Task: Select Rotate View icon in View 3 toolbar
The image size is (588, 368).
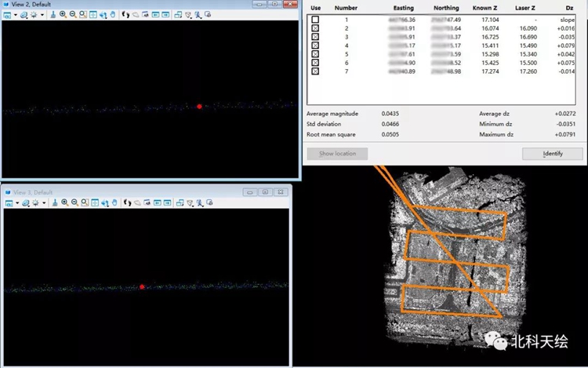Action: [103, 202]
